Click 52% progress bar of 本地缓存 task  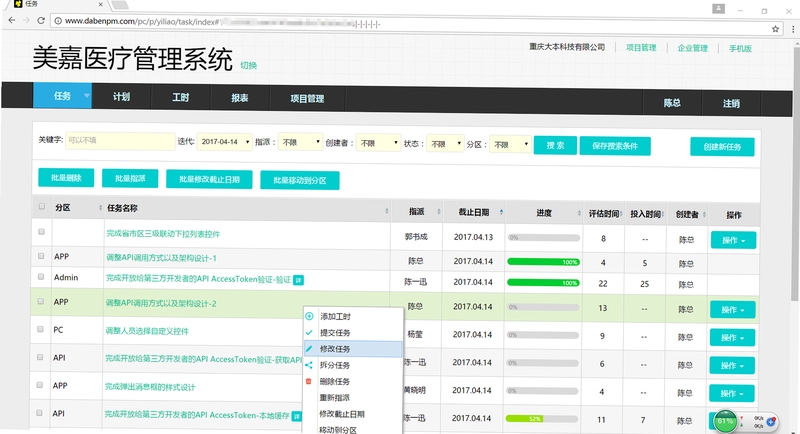(541, 419)
